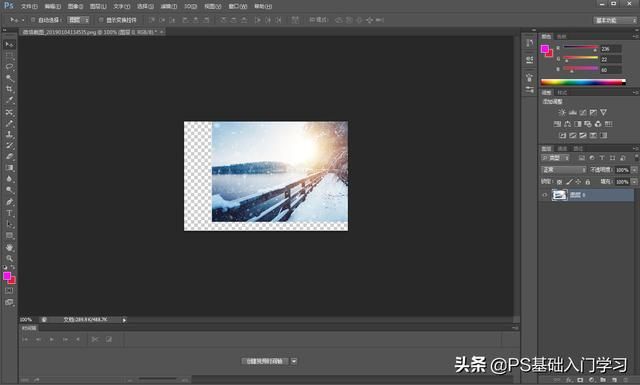Open the Properties panel icon in dock
The width and height of the screenshot is (640, 385).
(529, 60)
